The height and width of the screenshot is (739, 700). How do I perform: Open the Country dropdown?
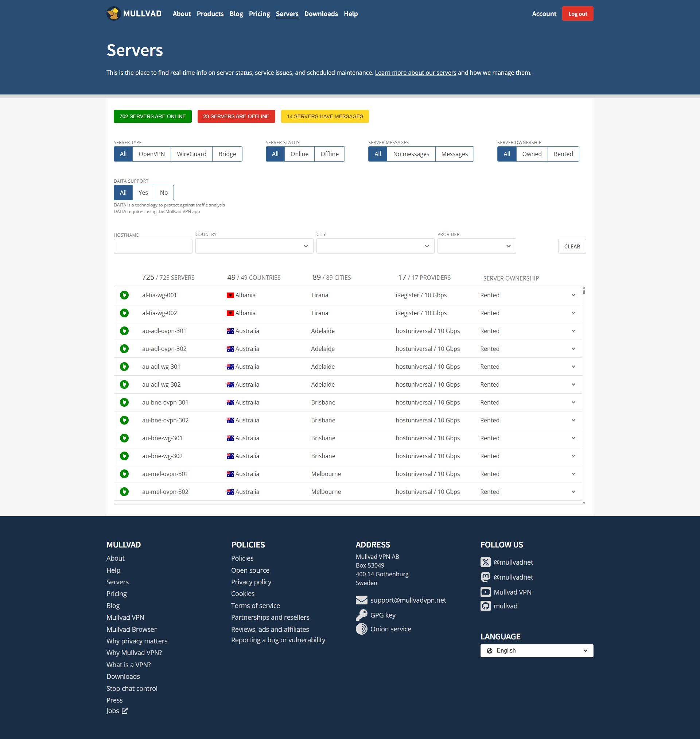[254, 246]
